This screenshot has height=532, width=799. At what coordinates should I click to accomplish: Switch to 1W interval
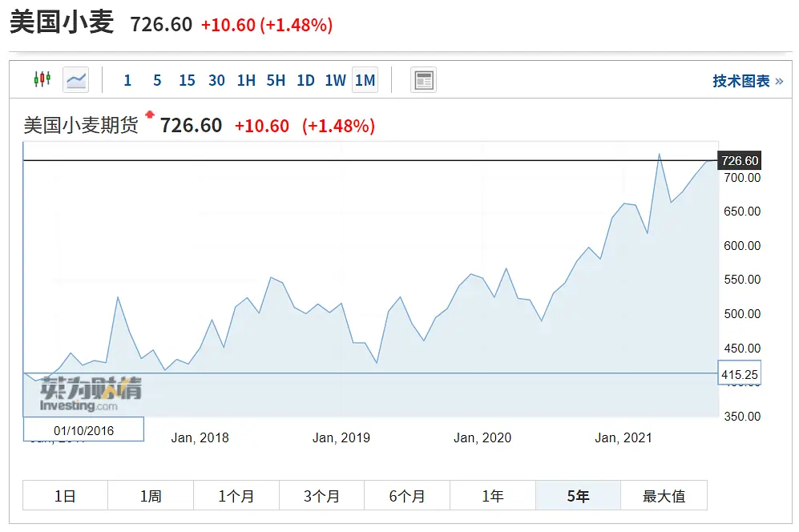335,80
